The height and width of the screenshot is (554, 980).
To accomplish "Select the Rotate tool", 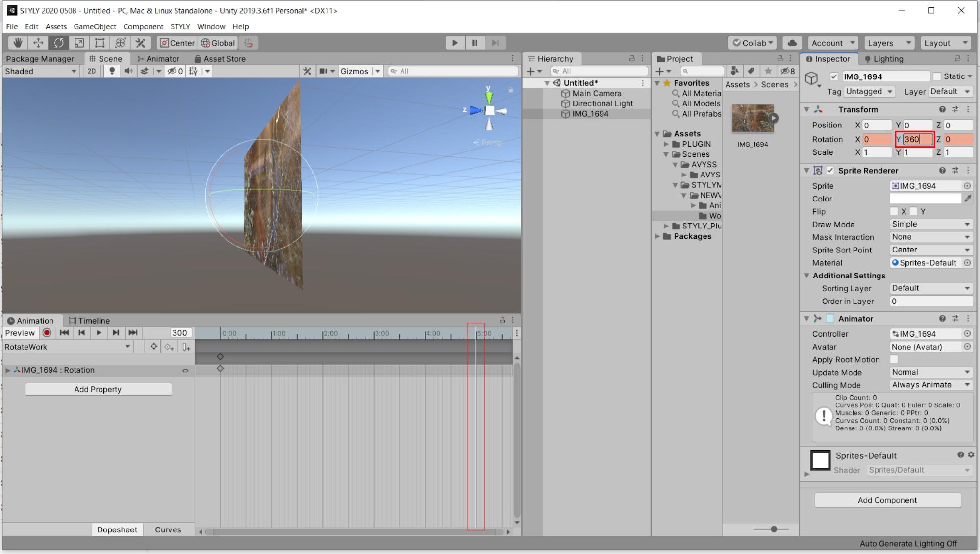I will point(59,43).
